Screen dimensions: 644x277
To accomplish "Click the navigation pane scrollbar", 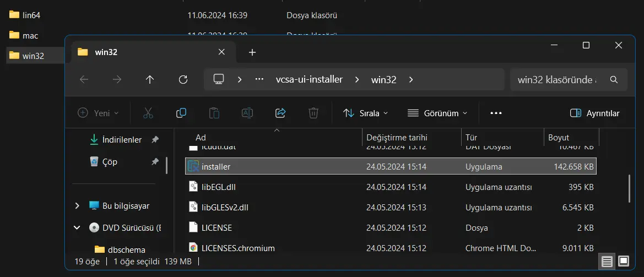I will point(166,165).
